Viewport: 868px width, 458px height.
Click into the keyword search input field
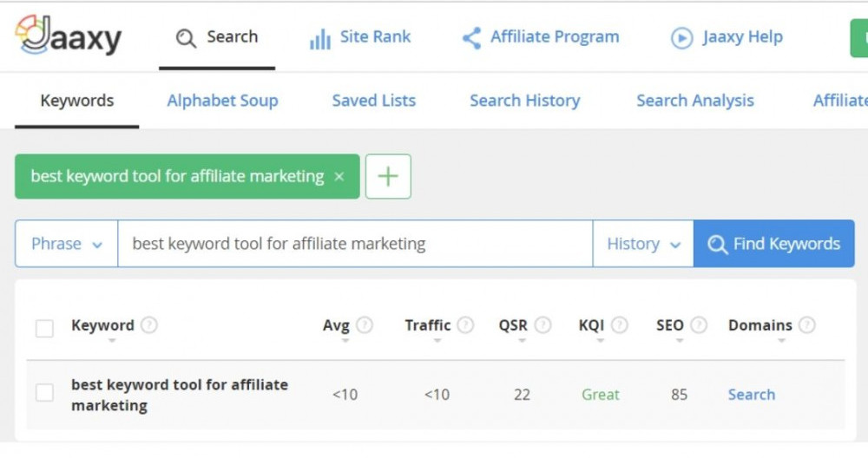[x=355, y=244]
